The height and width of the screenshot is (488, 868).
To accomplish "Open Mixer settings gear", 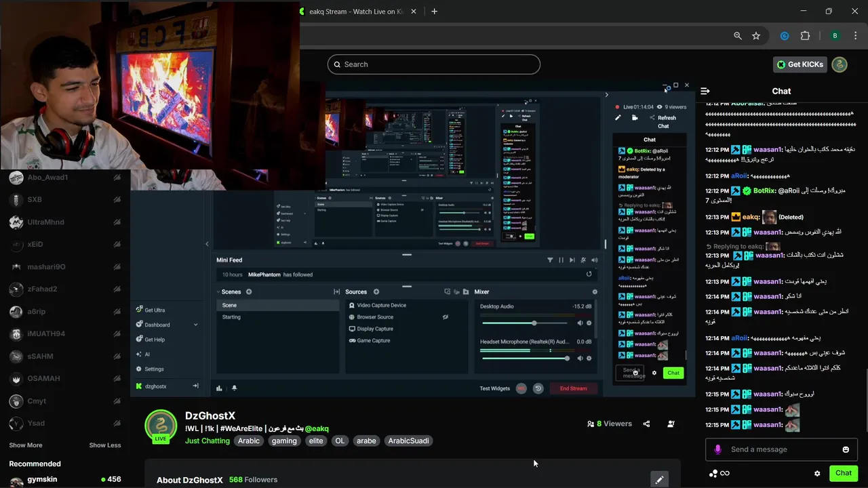I will [595, 291].
